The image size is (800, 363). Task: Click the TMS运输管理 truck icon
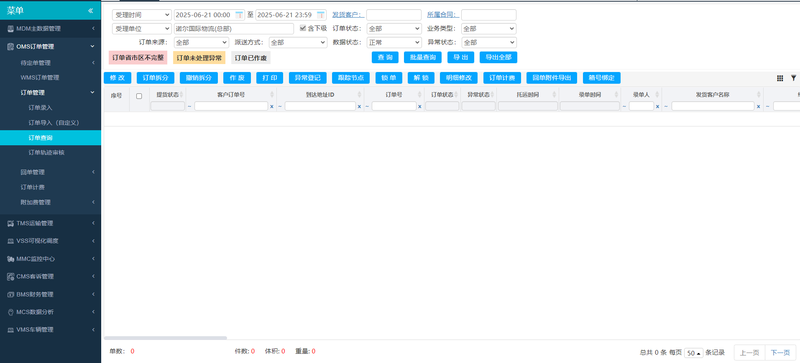pyautogui.click(x=11, y=223)
